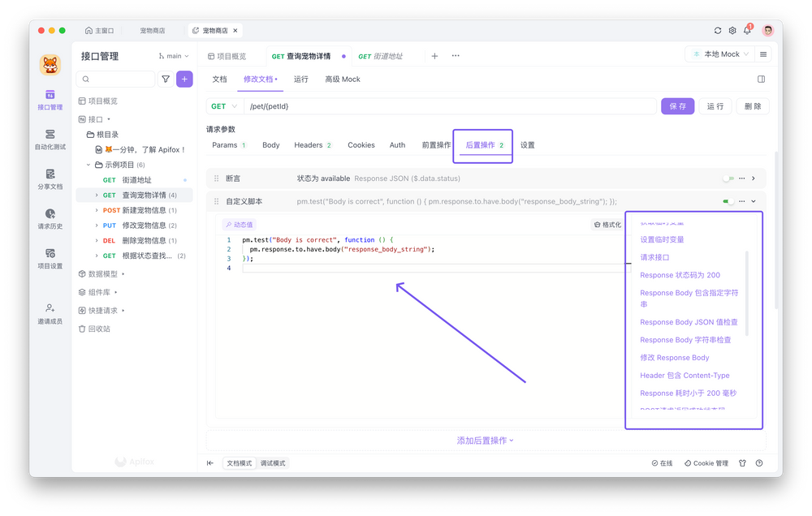
Task: Open the GET method dropdown
Action: (x=225, y=106)
